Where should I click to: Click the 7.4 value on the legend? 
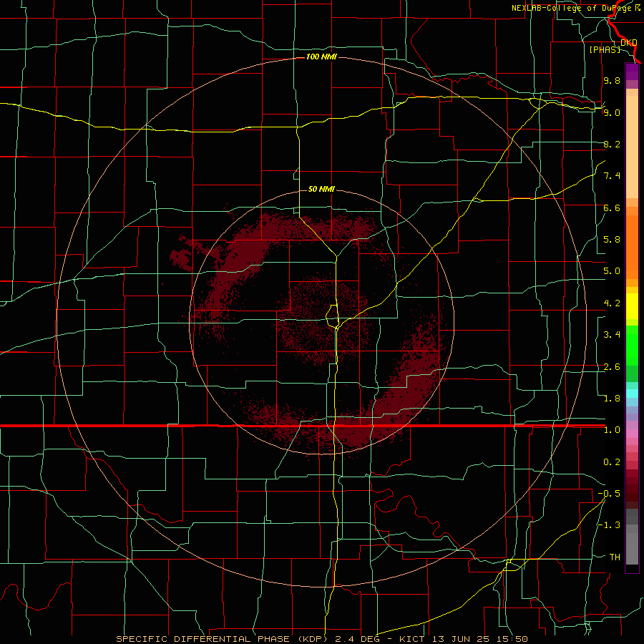coord(612,176)
